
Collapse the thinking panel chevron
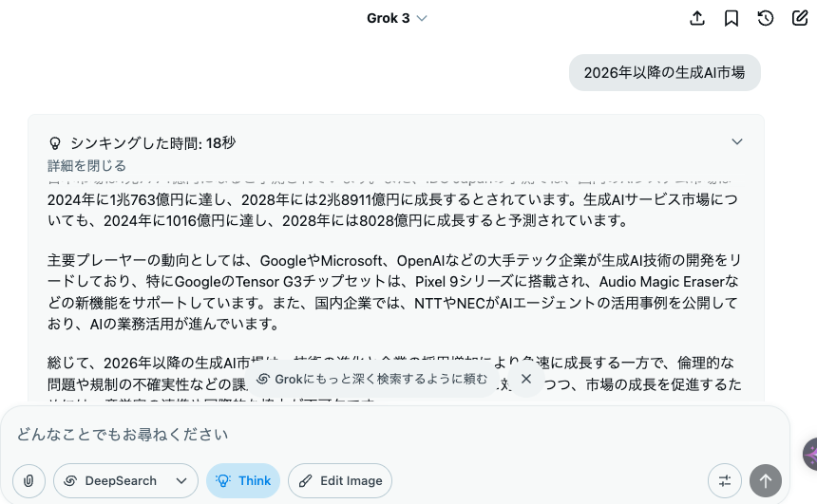[x=737, y=141]
